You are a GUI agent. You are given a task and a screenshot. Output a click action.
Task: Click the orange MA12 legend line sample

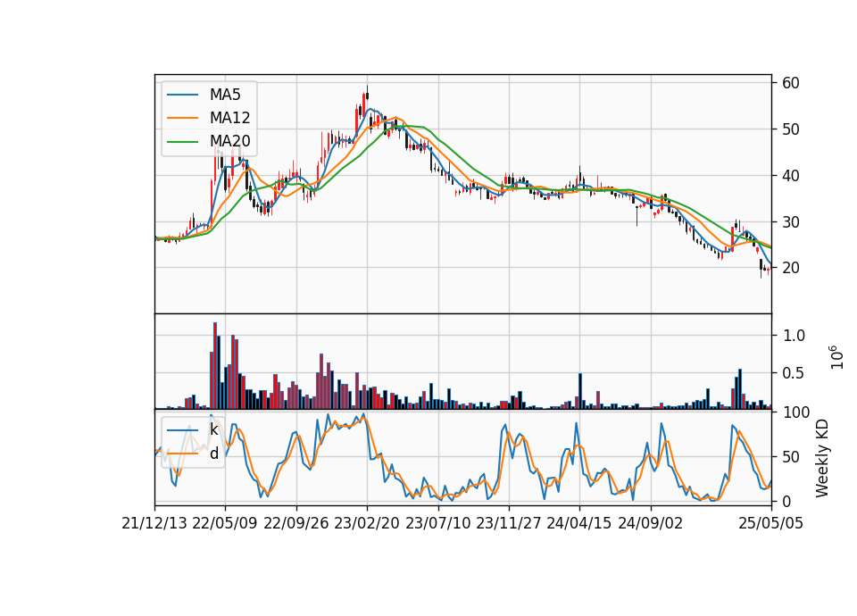click(x=182, y=118)
